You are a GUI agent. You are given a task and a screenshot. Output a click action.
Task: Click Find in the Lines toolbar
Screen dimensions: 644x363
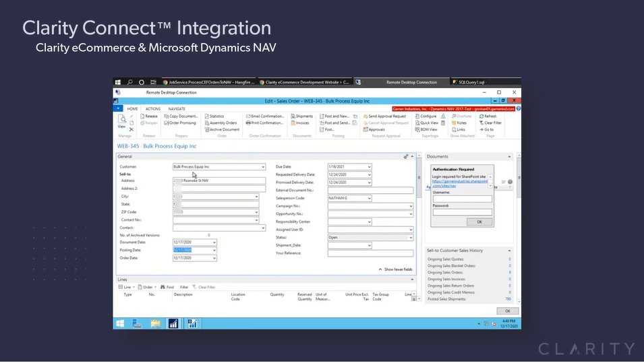[x=167, y=287]
